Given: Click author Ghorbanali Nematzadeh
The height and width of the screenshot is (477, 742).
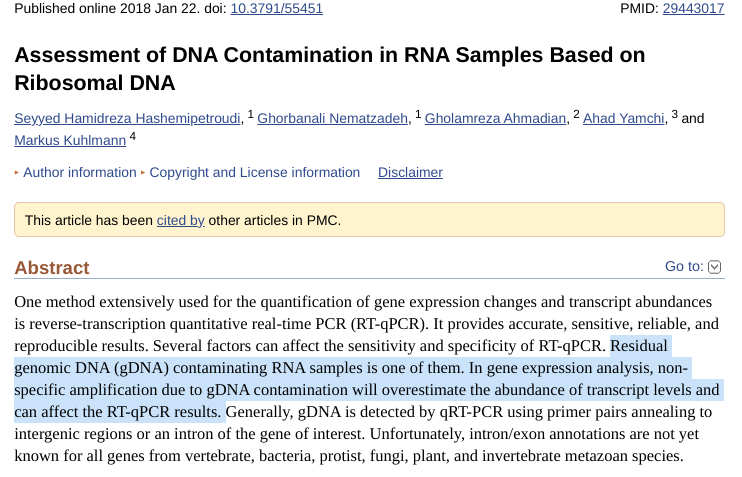Looking at the screenshot, I should coord(334,119).
